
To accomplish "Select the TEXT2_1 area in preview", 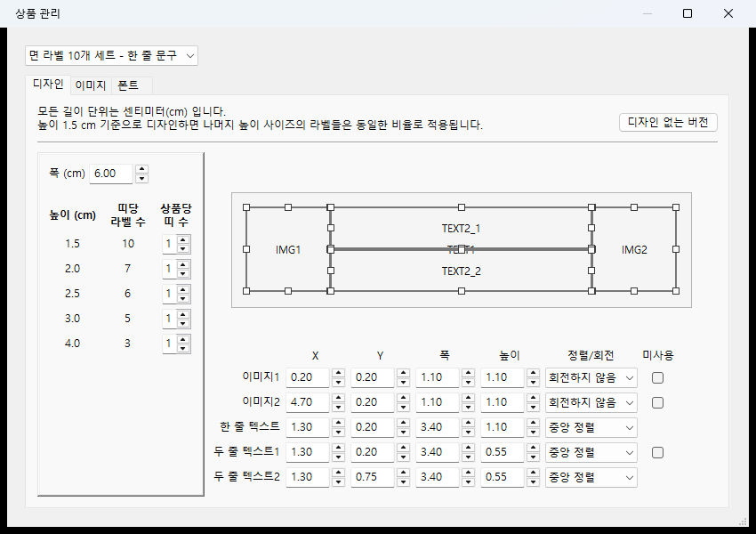I will pyautogui.click(x=462, y=228).
